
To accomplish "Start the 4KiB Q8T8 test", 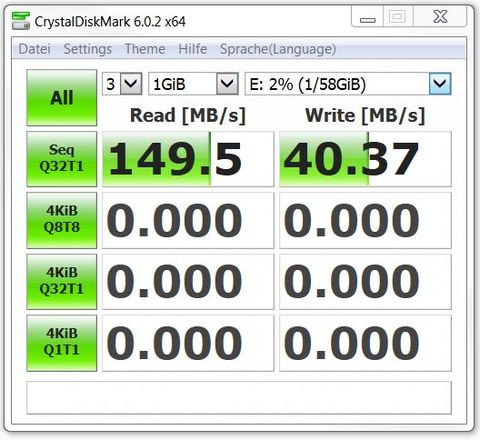I will click(62, 220).
